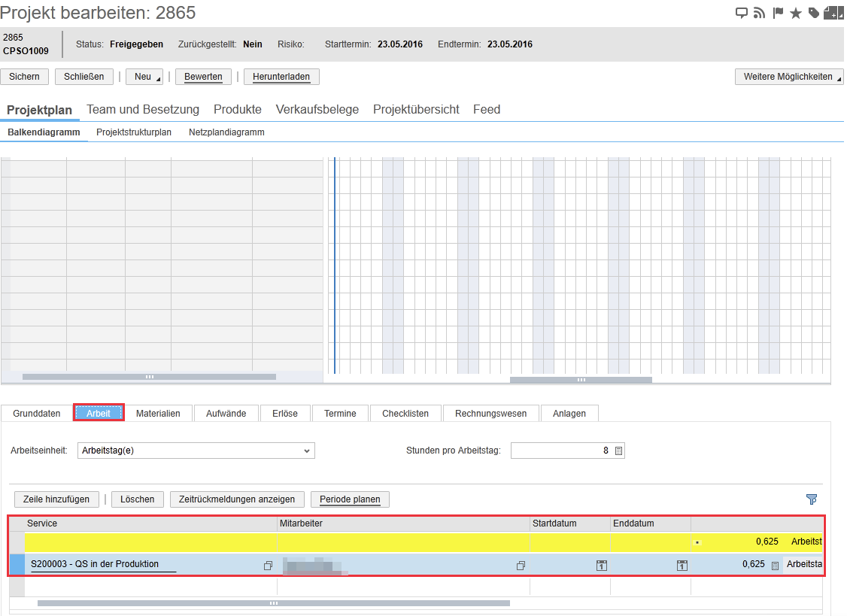This screenshot has height=616, width=847.
Task: Open value help icon in Mitarbeiter cell
Action: click(521, 566)
